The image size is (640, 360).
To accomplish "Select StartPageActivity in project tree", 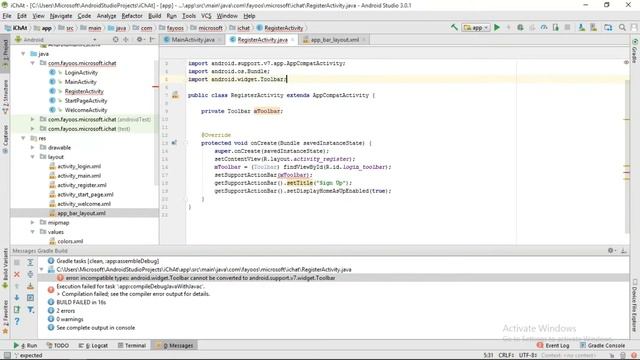I will 86,100.
